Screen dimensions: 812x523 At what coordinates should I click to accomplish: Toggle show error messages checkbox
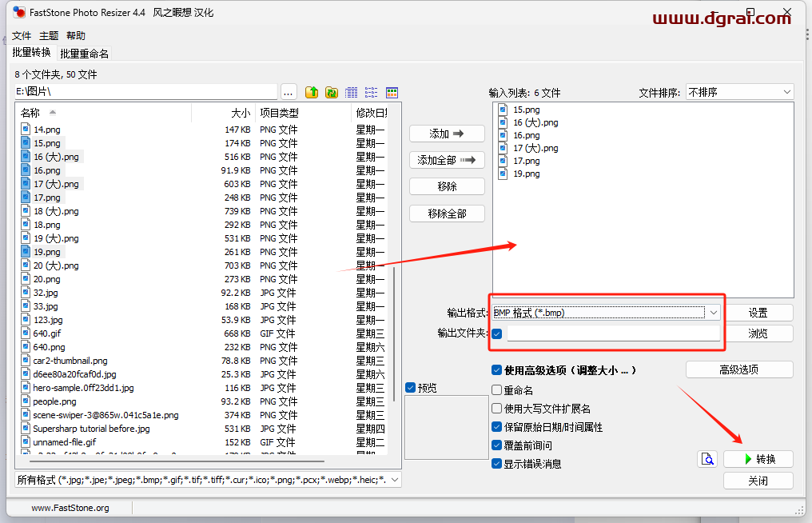click(x=496, y=463)
